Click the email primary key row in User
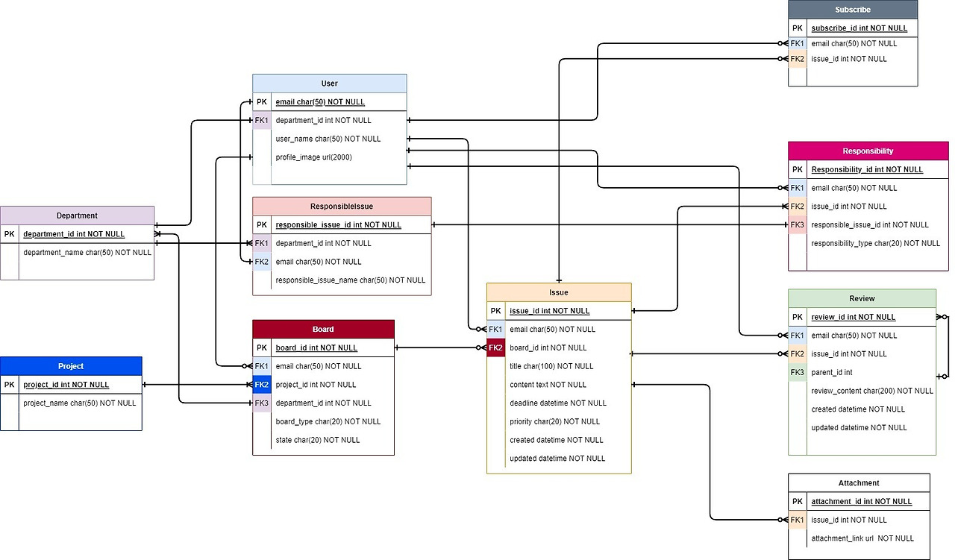 coord(330,102)
